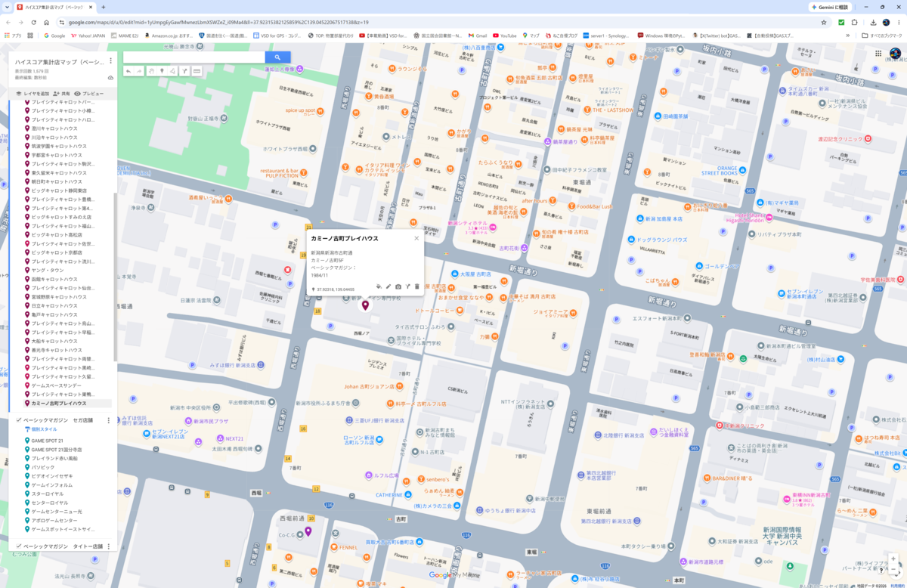Delete the feature with trash icon
Screen dimensions: 907x588
tap(416, 286)
